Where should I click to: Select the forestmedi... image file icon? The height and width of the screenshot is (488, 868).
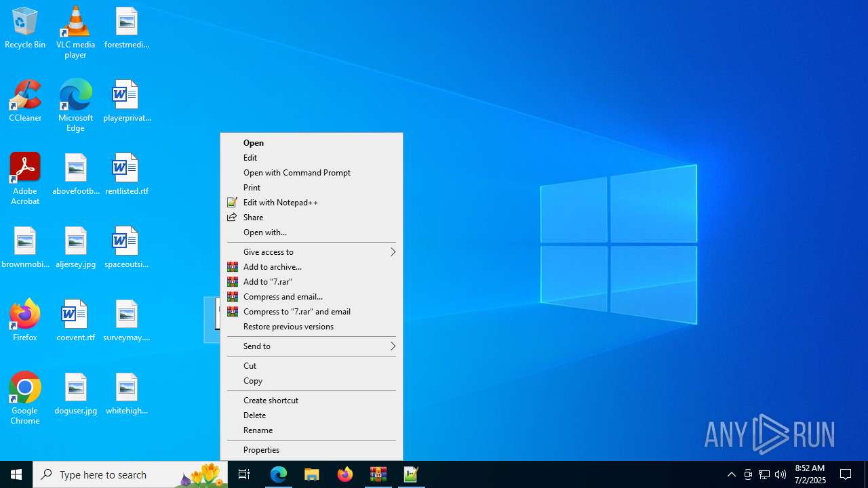(127, 28)
